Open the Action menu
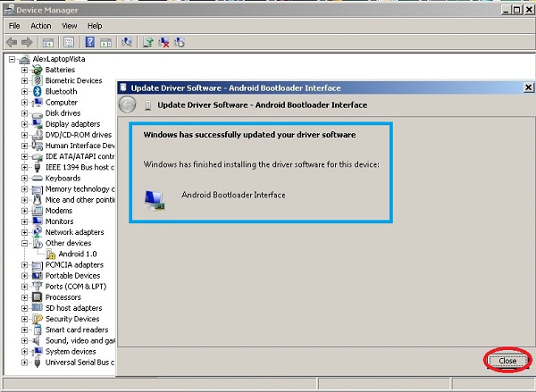 pyautogui.click(x=41, y=26)
